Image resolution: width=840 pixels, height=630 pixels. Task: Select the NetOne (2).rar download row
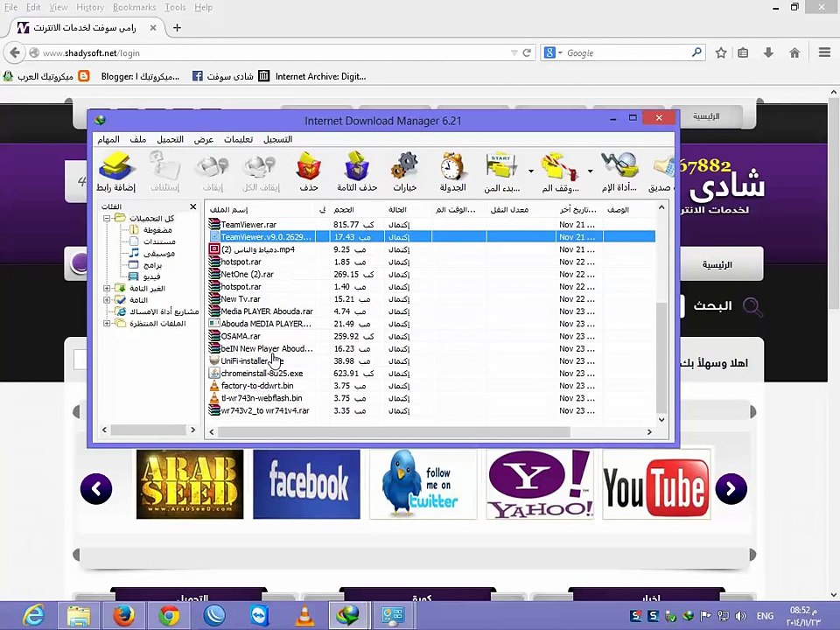pyautogui.click(x=431, y=274)
